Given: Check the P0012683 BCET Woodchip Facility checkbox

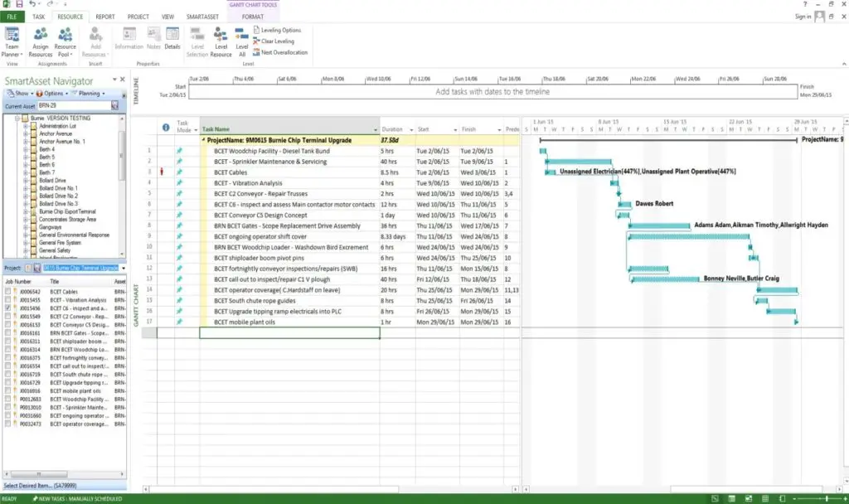Looking at the screenshot, I should pos(7,399).
